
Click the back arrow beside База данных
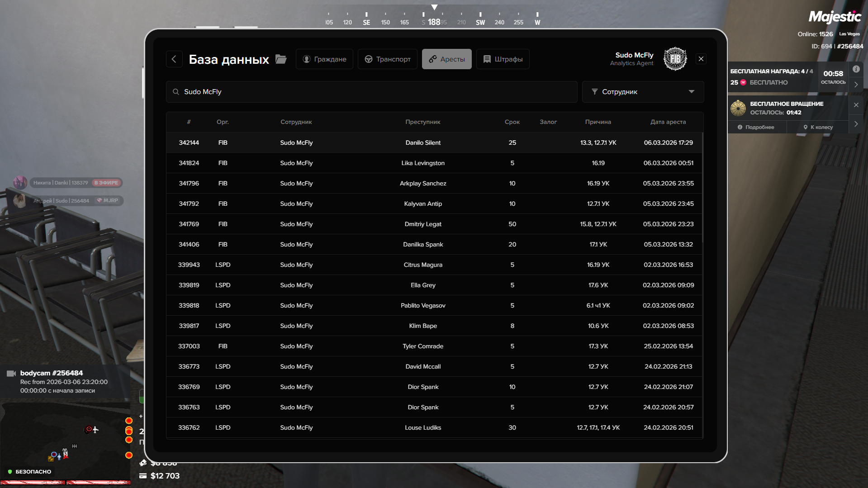174,59
